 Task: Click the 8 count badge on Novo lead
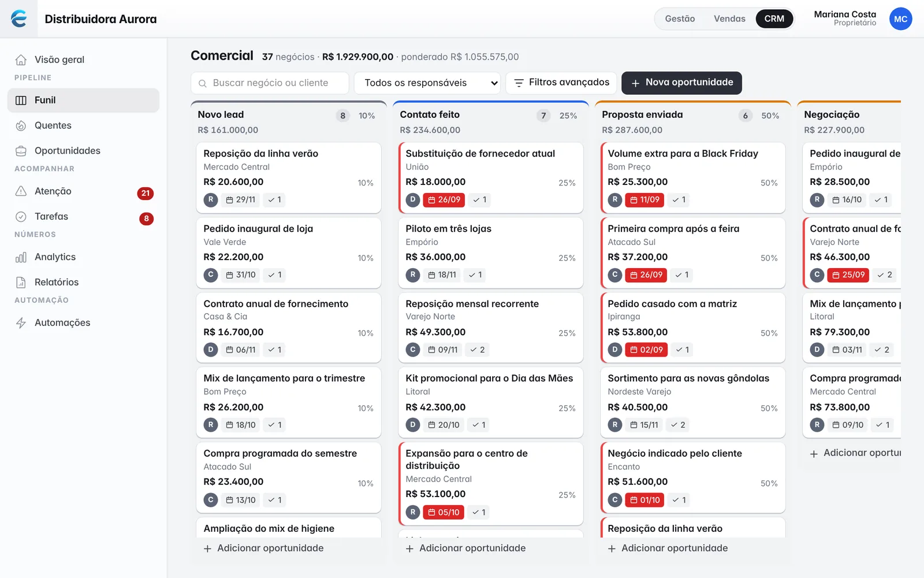pos(343,116)
